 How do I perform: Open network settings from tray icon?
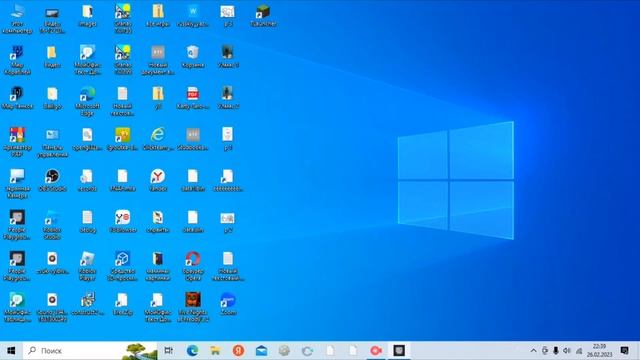point(579,351)
